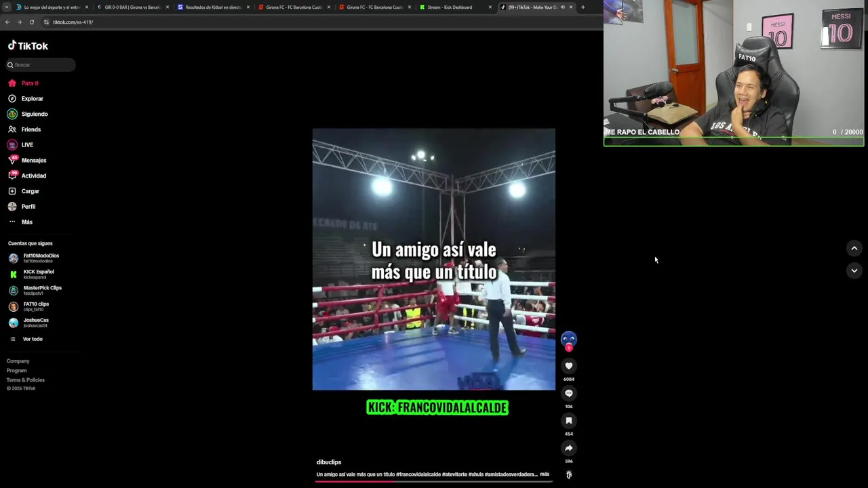This screenshot has height=488, width=868.
Task: Click the Perfil avatar icon
Action: pyautogui.click(x=12, y=207)
